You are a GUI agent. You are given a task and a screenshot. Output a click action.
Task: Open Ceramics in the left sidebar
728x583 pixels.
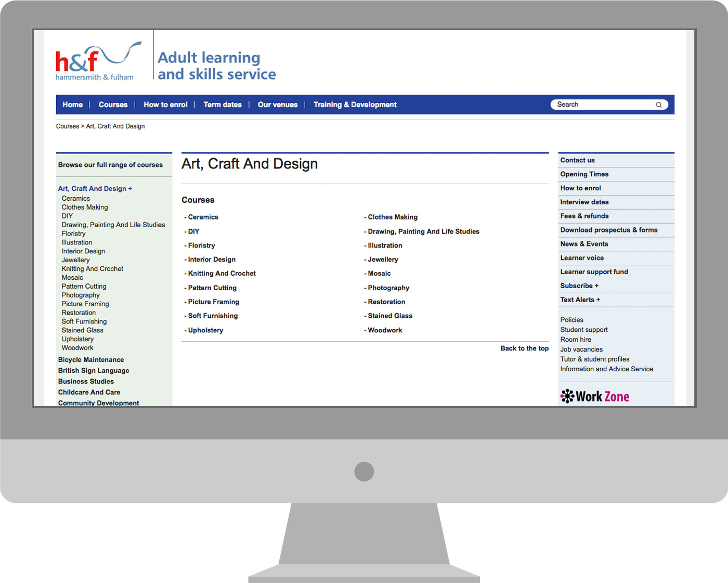click(x=76, y=198)
